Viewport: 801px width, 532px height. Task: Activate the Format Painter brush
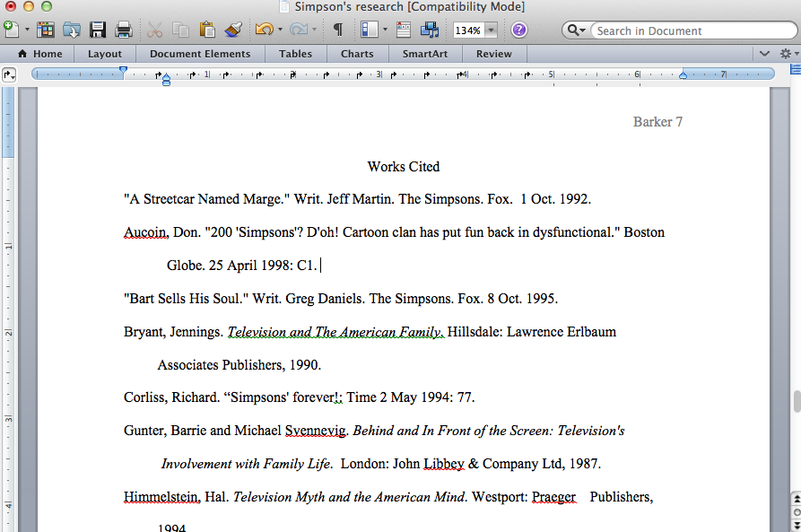[x=233, y=30]
